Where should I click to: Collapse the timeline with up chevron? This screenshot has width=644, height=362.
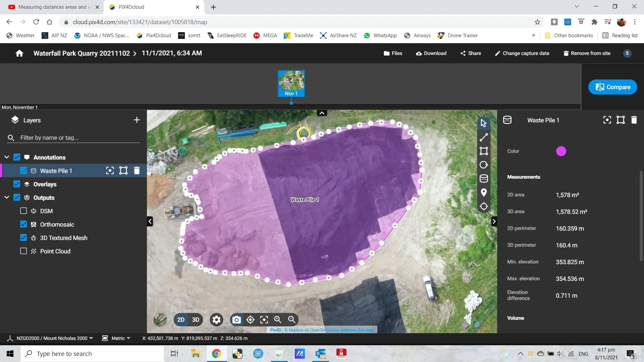(322, 113)
